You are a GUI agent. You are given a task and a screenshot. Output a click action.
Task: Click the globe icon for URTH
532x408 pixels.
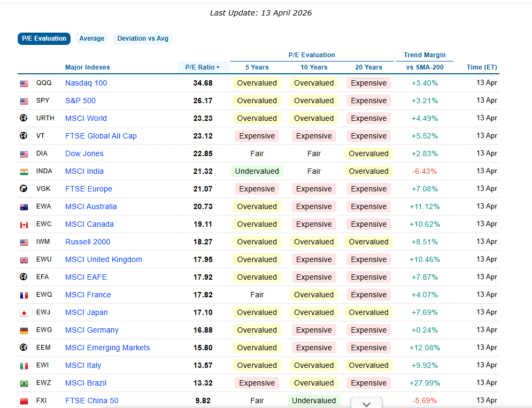point(24,118)
